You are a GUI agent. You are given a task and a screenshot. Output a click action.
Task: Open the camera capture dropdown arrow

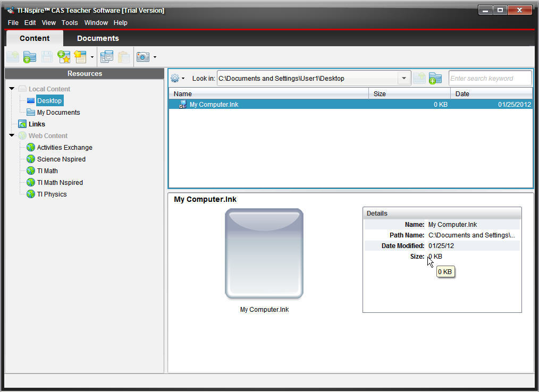pyautogui.click(x=155, y=57)
